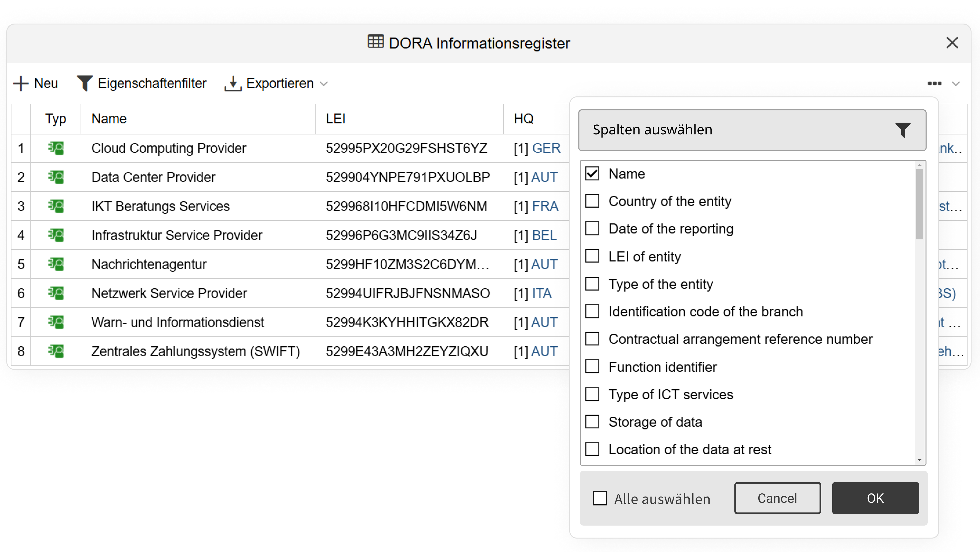Open the AUT link for Data Center Provider
Viewport: 980px width, 552px height.
544,177
